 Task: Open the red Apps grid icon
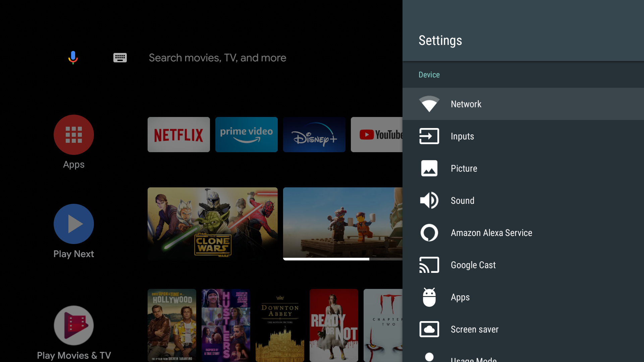(74, 135)
